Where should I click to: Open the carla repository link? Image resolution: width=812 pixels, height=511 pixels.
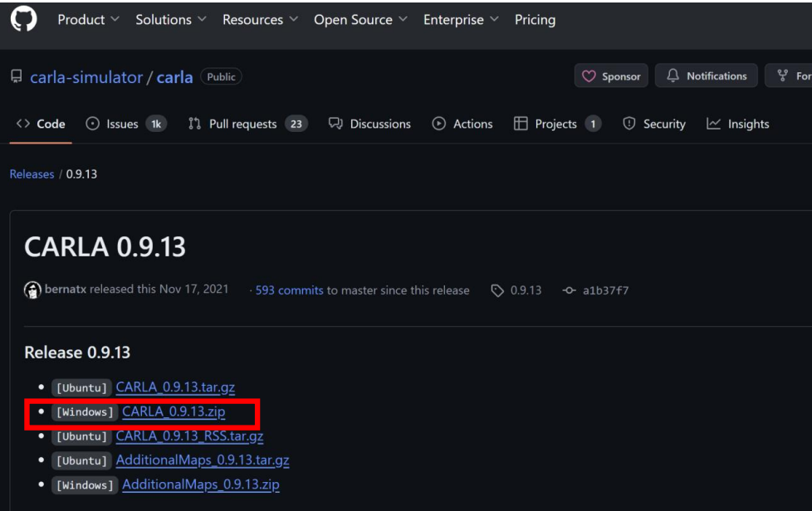click(174, 77)
